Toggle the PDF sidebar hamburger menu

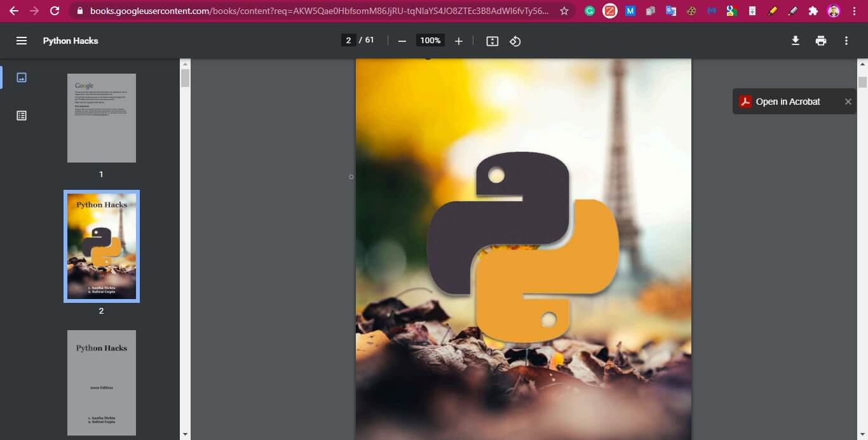[x=22, y=41]
